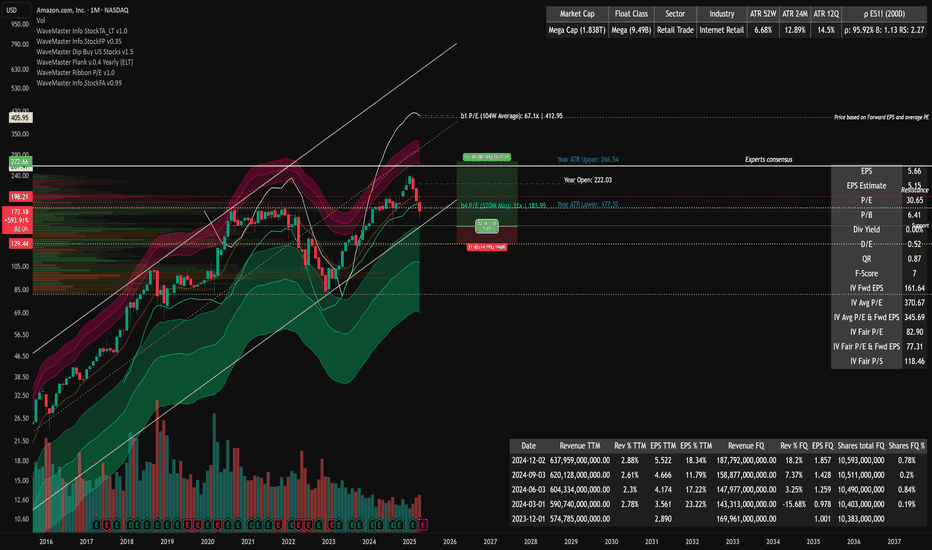Select WaveMaster Info StockFA v0.99 indicator
932x550 pixels.
click(78, 83)
